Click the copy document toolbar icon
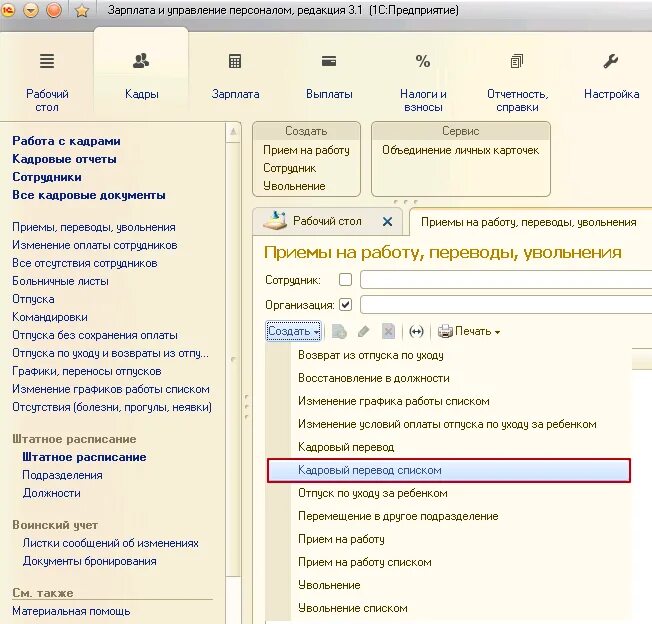Screen dimensions: 652x624 pos(339,331)
